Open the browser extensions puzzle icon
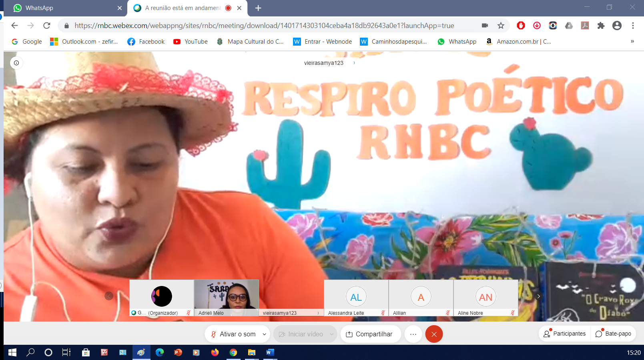This screenshot has width=644, height=360. coord(601,26)
